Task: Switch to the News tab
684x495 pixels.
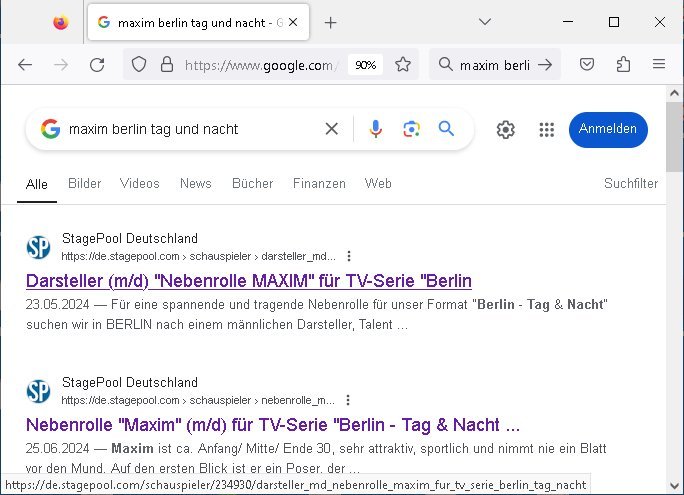Action: pyautogui.click(x=196, y=184)
